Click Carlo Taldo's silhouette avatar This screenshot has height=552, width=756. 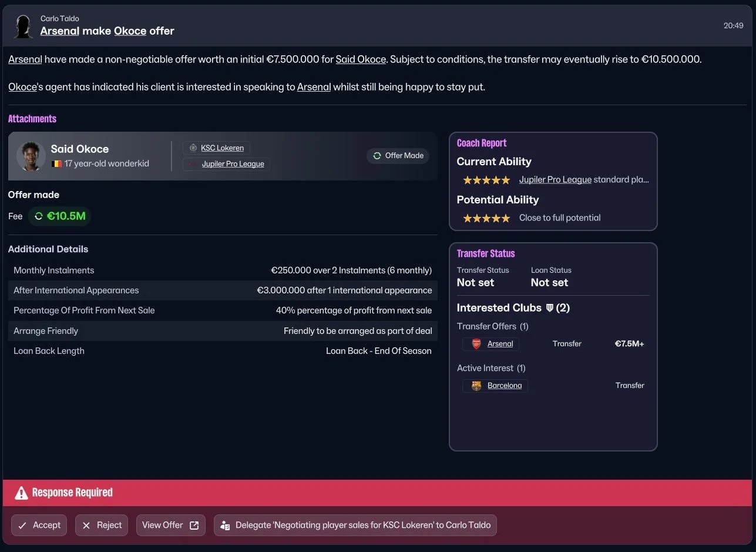22,26
